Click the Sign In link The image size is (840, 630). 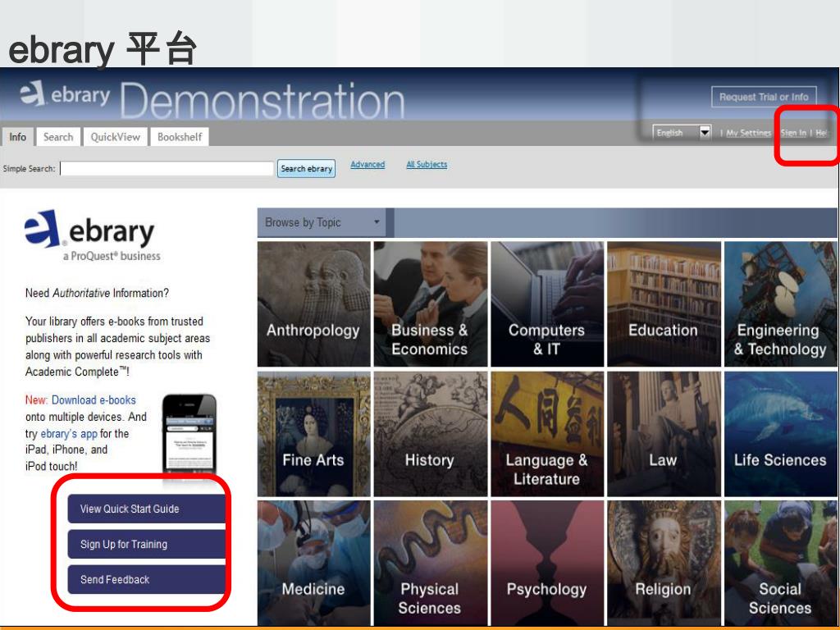pyautogui.click(x=793, y=133)
